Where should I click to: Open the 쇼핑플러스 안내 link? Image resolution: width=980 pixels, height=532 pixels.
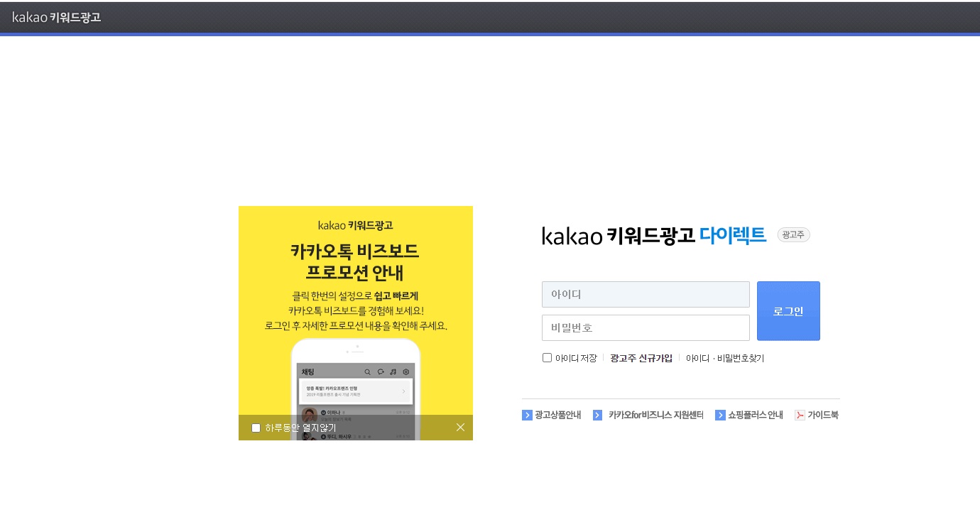pyautogui.click(x=756, y=415)
